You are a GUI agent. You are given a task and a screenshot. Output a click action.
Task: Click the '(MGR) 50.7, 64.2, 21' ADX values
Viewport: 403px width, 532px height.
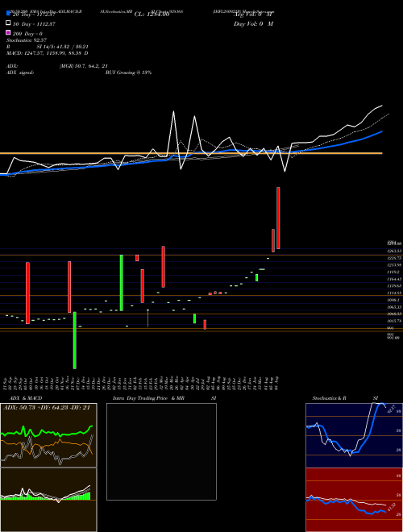(84, 66)
